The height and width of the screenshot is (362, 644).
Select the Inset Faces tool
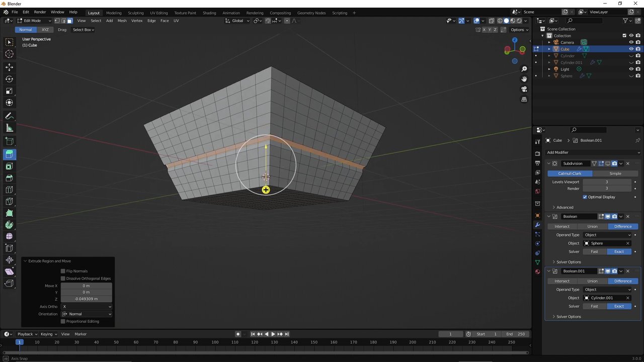pos(9,166)
